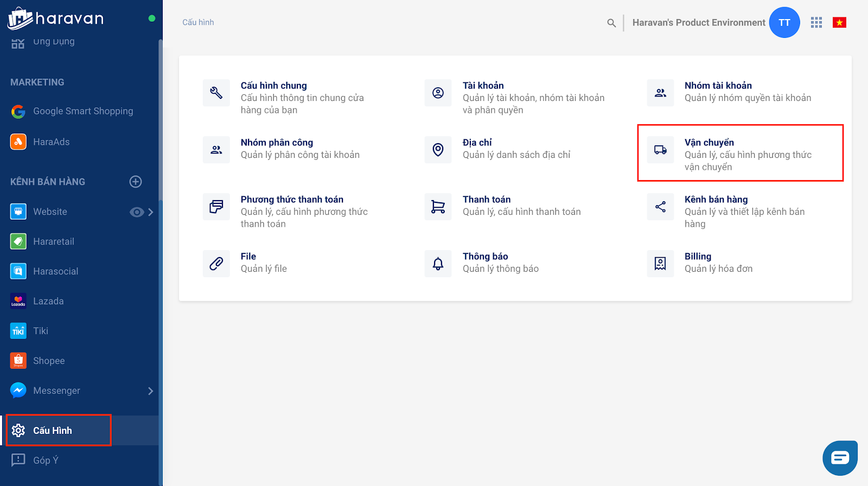
Task: Click the File paperclip icon
Action: coord(216,264)
